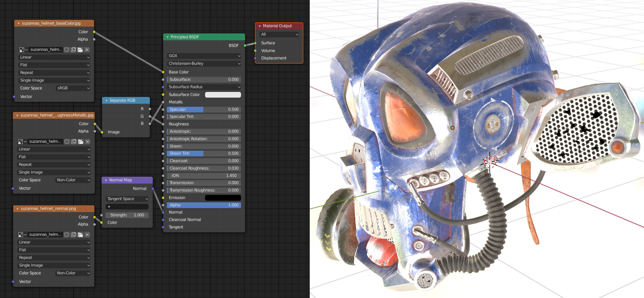Adjust the Sheen Tint slider

204,154
